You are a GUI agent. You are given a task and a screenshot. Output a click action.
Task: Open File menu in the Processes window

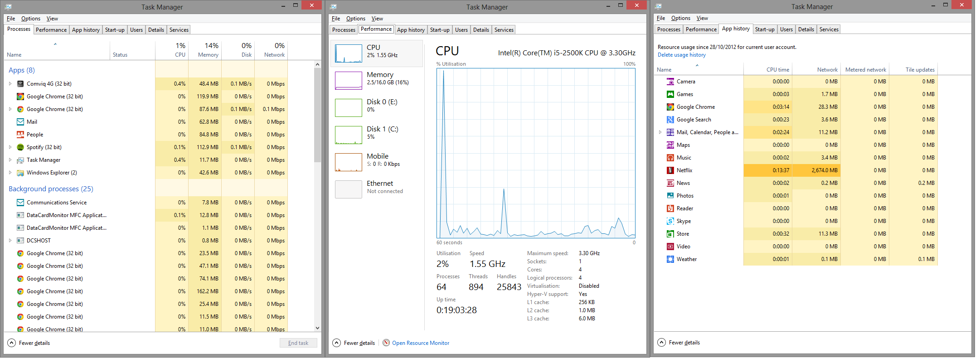11,19
